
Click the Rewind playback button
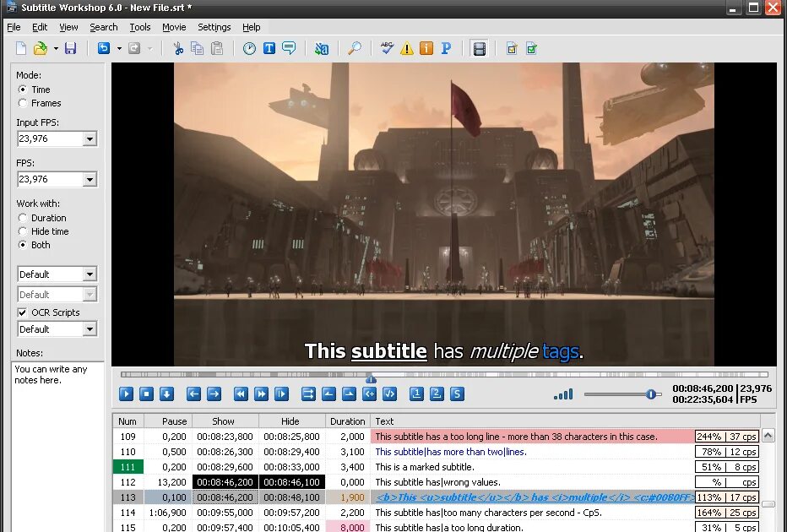pyautogui.click(x=241, y=394)
